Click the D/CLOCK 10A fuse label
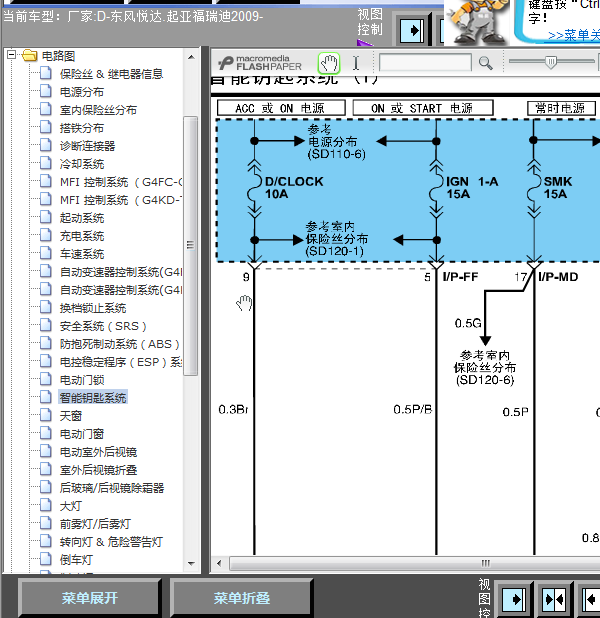The height and width of the screenshot is (618, 600). click(294, 188)
